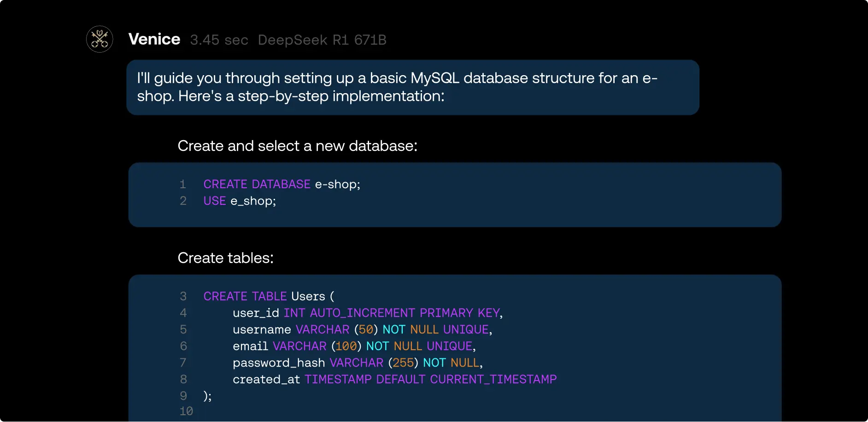Click the username VARCHAR (50) line

[x=363, y=329]
